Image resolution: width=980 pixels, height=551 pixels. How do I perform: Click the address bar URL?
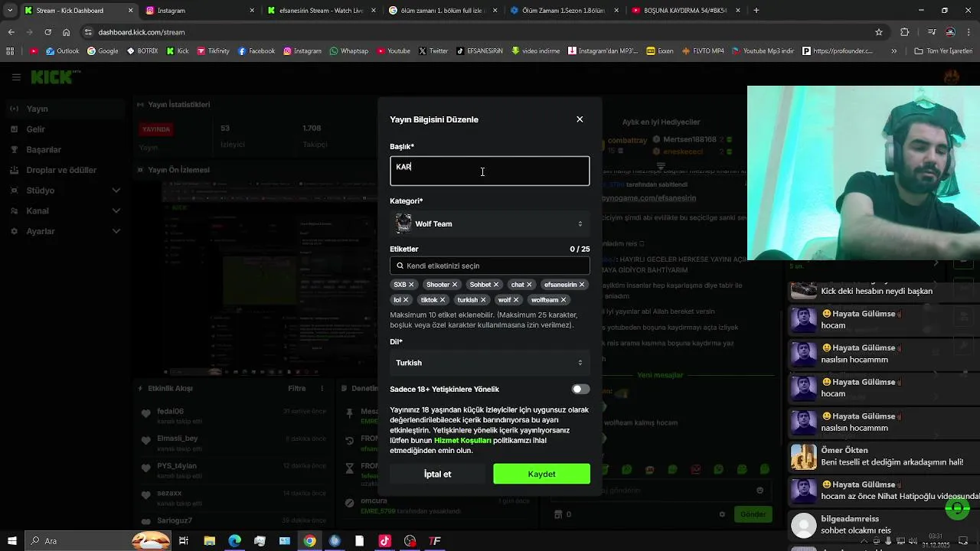[142, 32]
